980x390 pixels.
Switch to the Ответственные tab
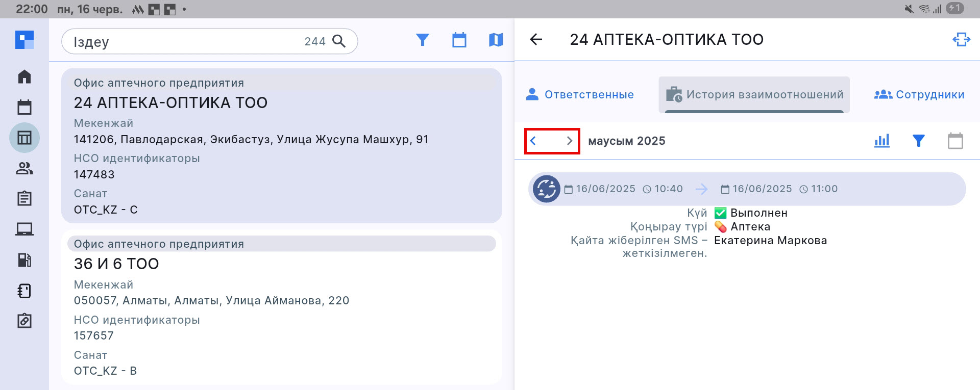(580, 95)
